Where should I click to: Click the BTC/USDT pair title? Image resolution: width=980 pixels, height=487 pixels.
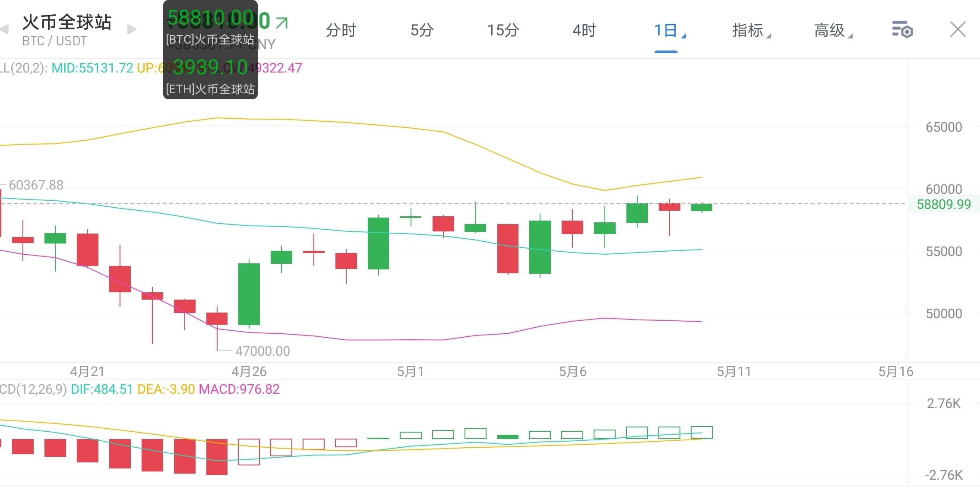54,41
